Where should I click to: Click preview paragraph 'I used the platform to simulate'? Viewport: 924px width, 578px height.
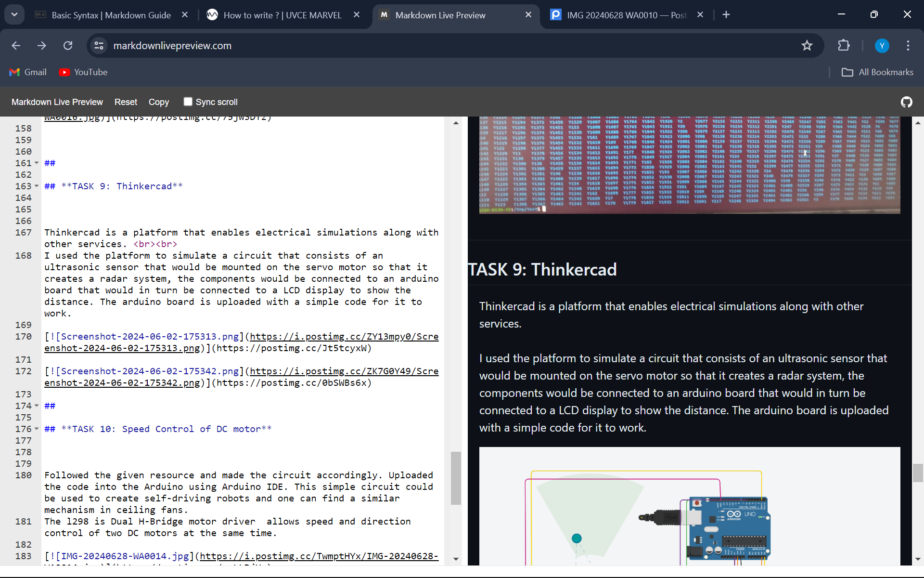[x=684, y=393]
